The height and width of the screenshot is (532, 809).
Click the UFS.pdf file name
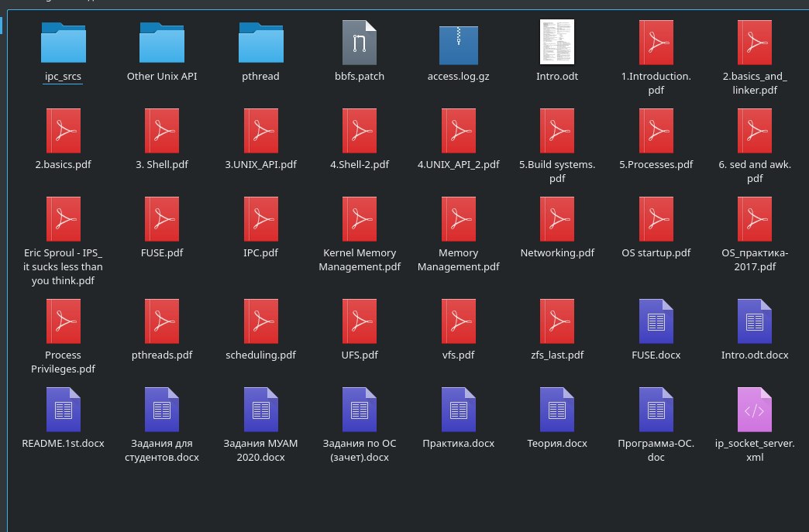360,355
